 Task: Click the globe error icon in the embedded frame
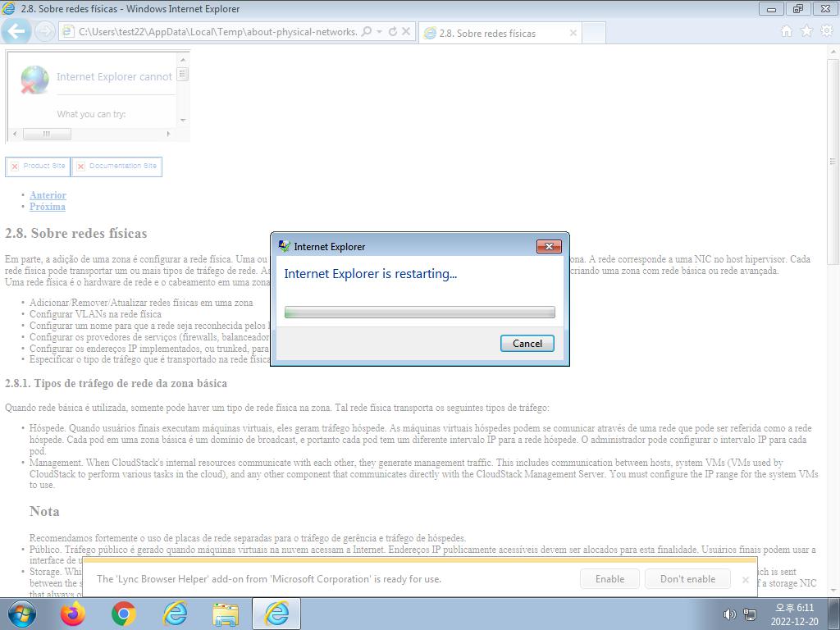(x=34, y=80)
